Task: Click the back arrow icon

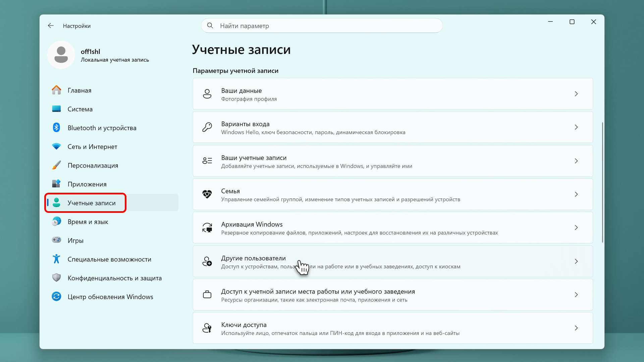Action: [51, 26]
